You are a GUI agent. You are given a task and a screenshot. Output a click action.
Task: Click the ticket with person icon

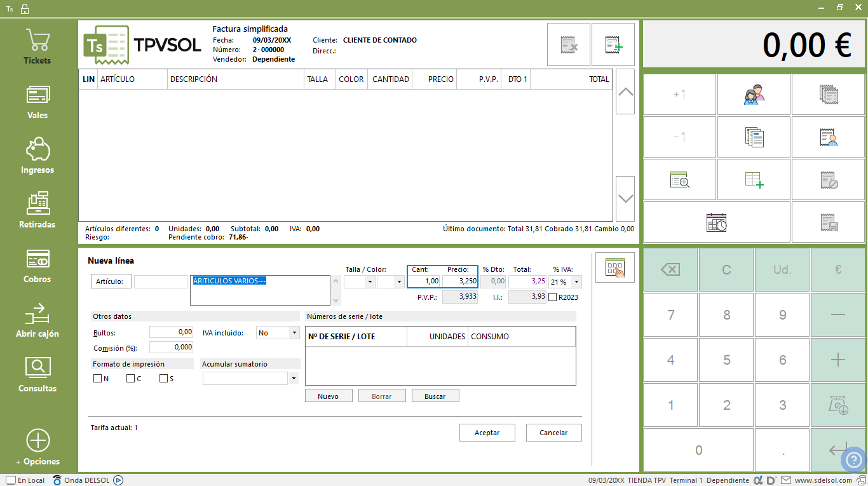(828, 137)
